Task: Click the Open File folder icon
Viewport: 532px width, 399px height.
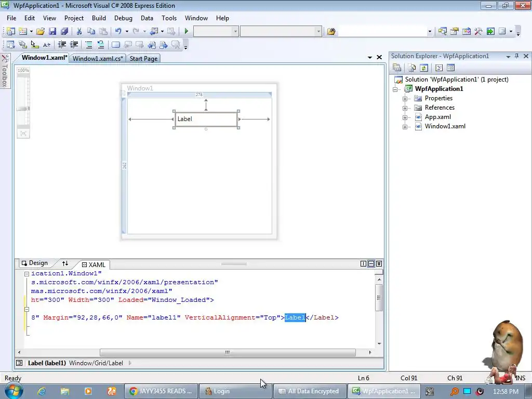Action: coord(41,31)
